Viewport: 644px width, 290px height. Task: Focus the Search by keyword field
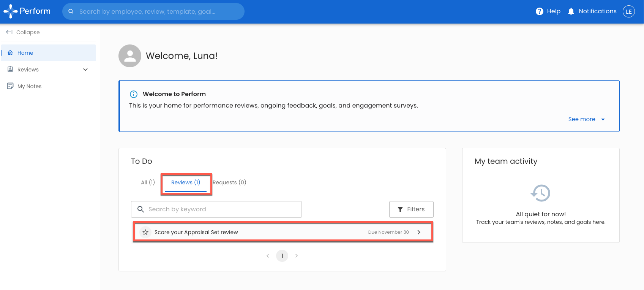(216, 209)
